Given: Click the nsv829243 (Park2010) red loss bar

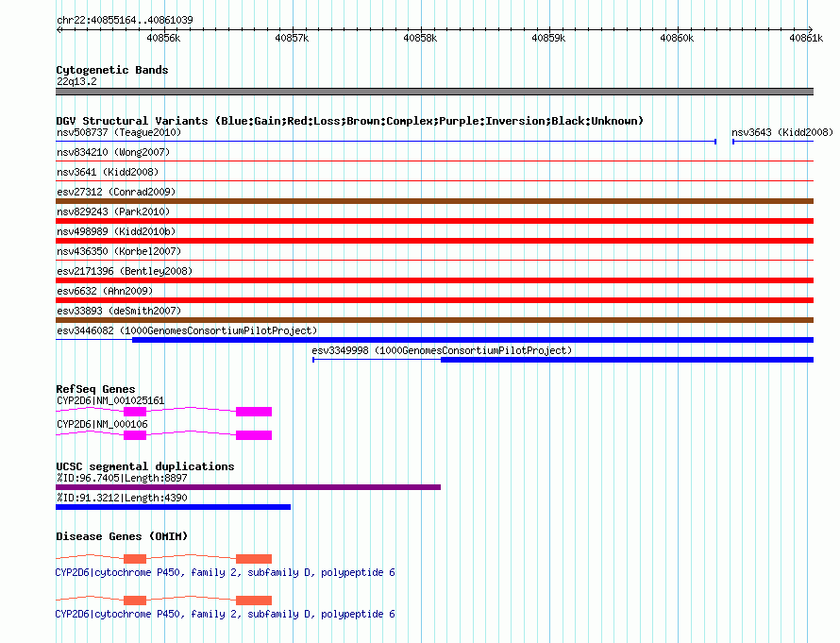Looking at the screenshot, I should 434,221.
